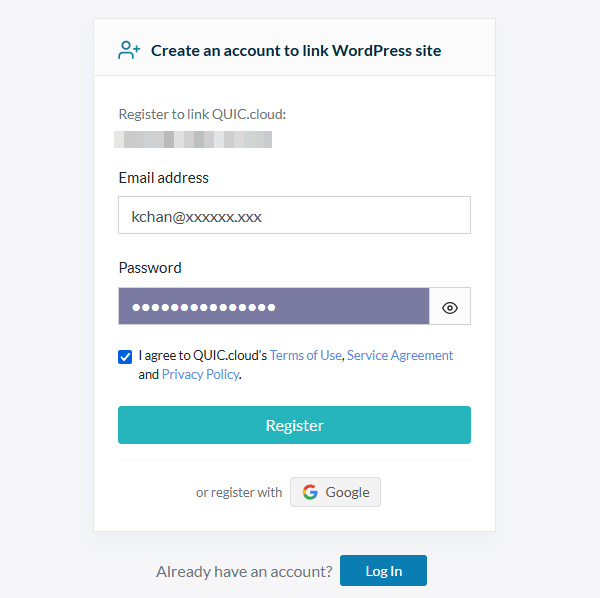Click the 'I agree to QUIC.cloud's' label text

tap(203, 355)
